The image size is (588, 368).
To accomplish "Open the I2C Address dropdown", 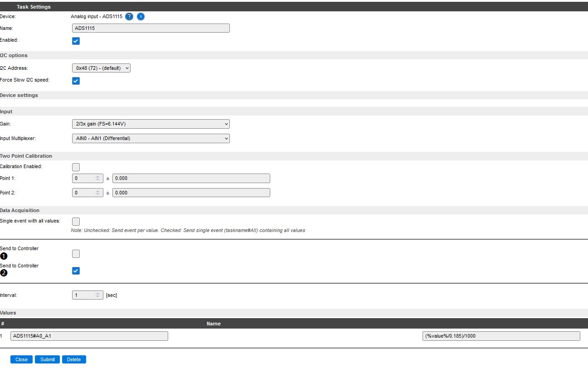I will click(101, 68).
